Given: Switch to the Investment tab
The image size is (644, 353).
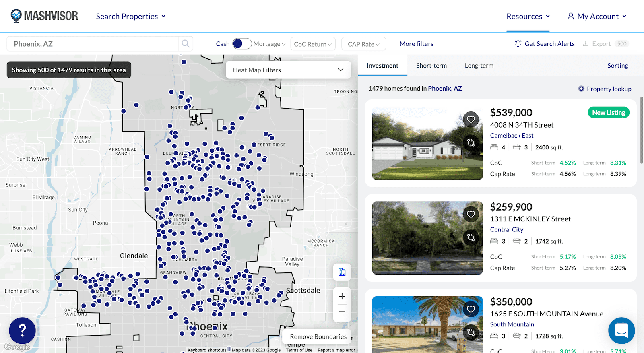Looking at the screenshot, I should [382, 66].
